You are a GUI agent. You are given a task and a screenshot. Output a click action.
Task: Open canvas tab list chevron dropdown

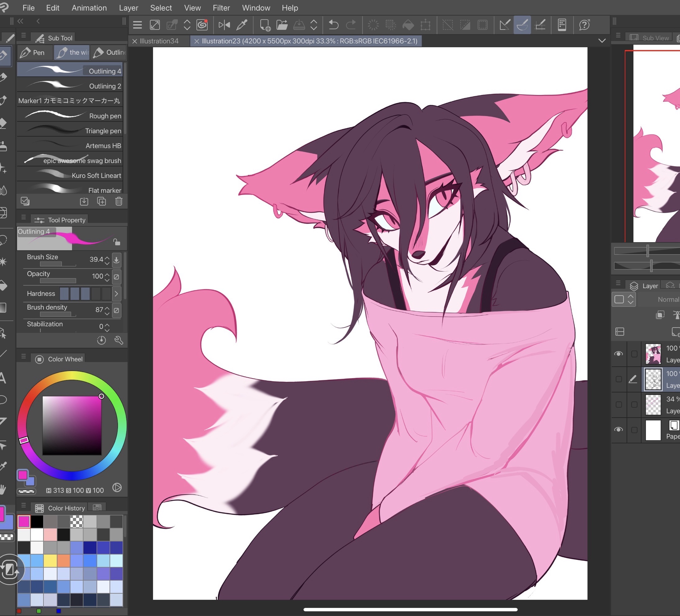pyautogui.click(x=602, y=41)
